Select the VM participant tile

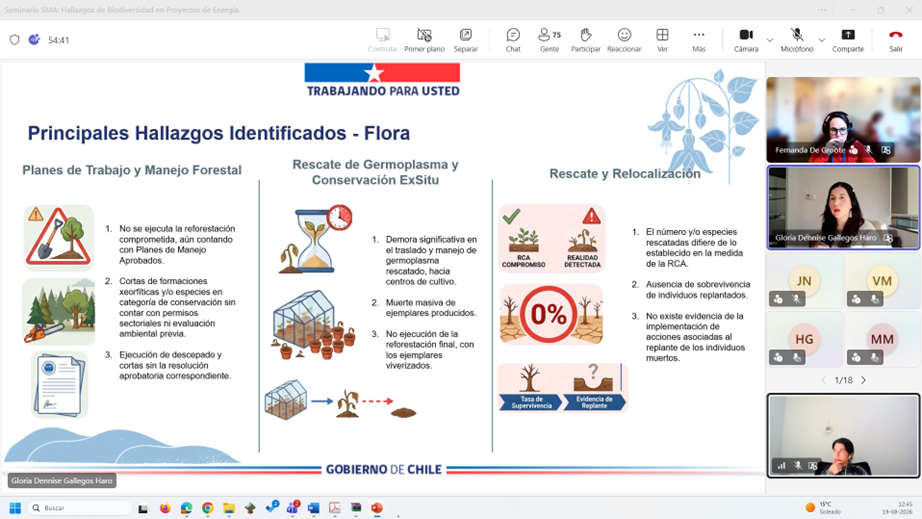[881, 282]
